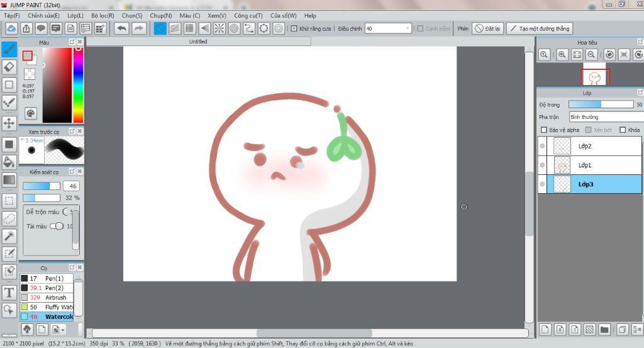The width and height of the screenshot is (644, 348).
Task: Fit canvas to window in Navigator
Action: (577, 54)
